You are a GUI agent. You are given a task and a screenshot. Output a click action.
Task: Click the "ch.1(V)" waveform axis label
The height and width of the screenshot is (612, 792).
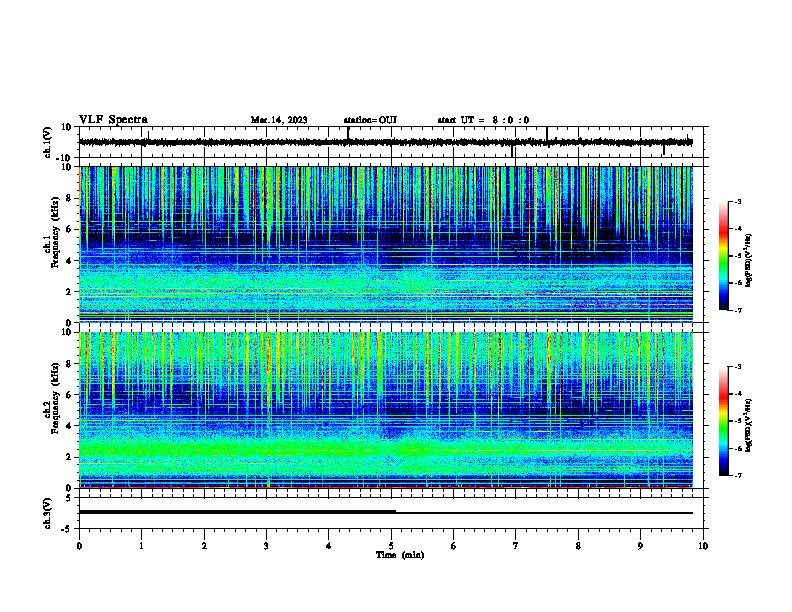point(48,142)
